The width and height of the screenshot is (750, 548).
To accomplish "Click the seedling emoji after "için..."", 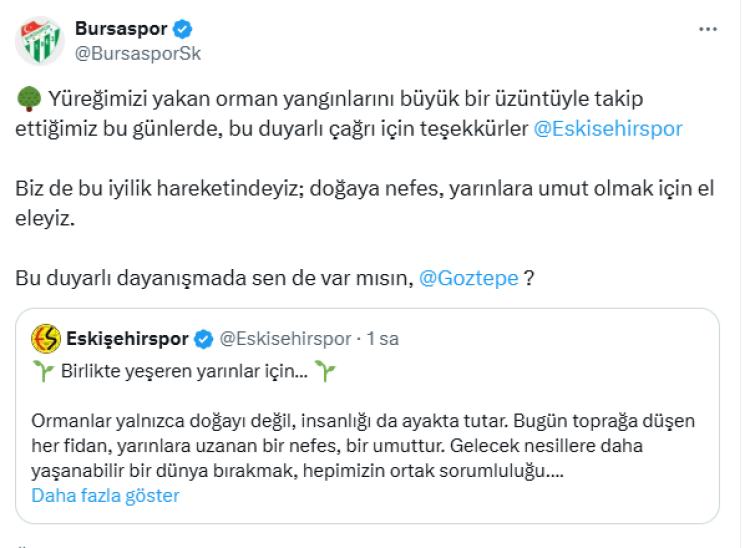I will click(x=324, y=373).
